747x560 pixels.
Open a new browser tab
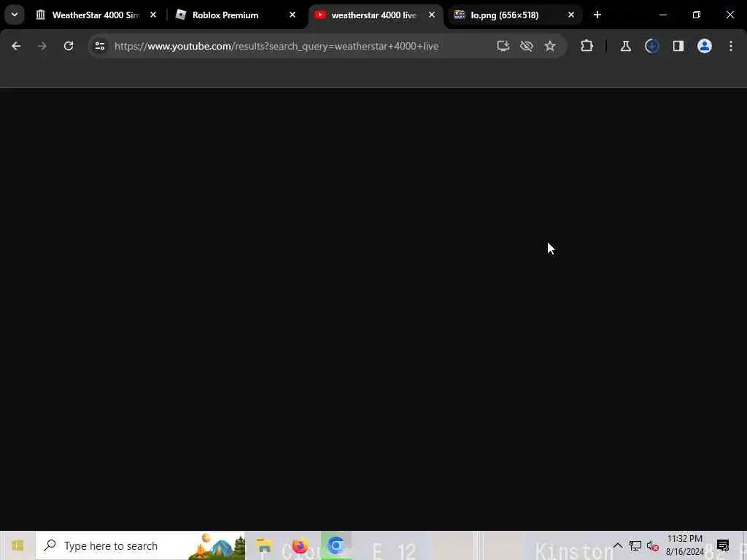tap(597, 15)
